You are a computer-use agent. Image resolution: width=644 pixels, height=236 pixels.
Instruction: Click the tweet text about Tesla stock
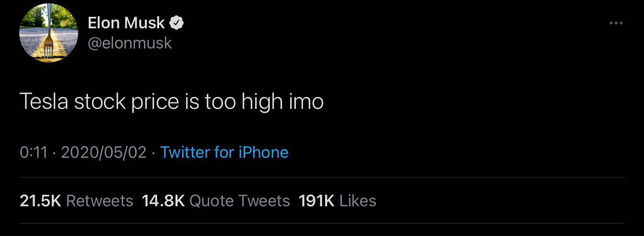[x=171, y=102]
